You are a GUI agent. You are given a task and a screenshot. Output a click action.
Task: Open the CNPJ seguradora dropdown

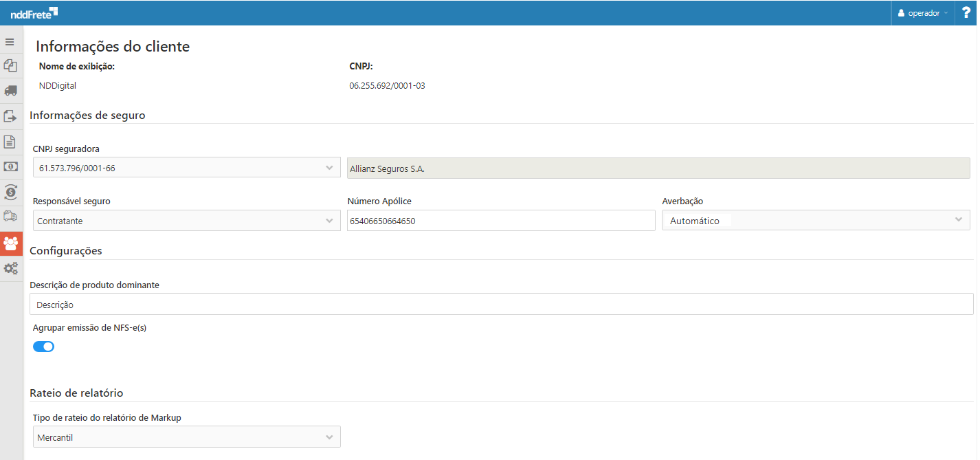[186, 167]
